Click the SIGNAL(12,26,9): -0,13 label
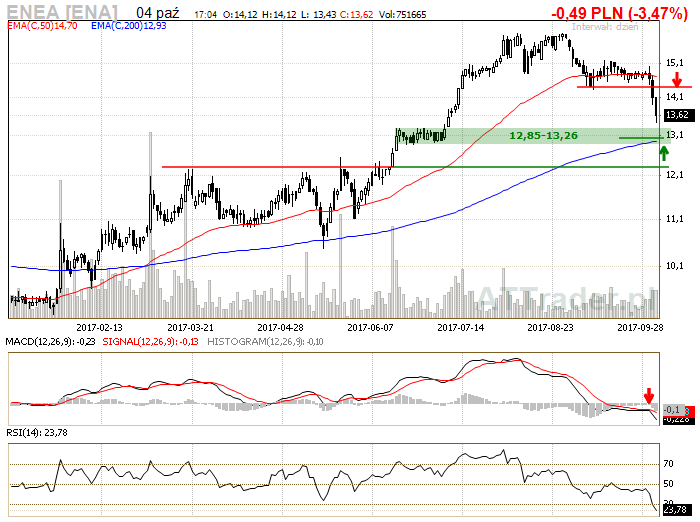Screen dimensions: 700x522 pyautogui.click(x=150, y=342)
